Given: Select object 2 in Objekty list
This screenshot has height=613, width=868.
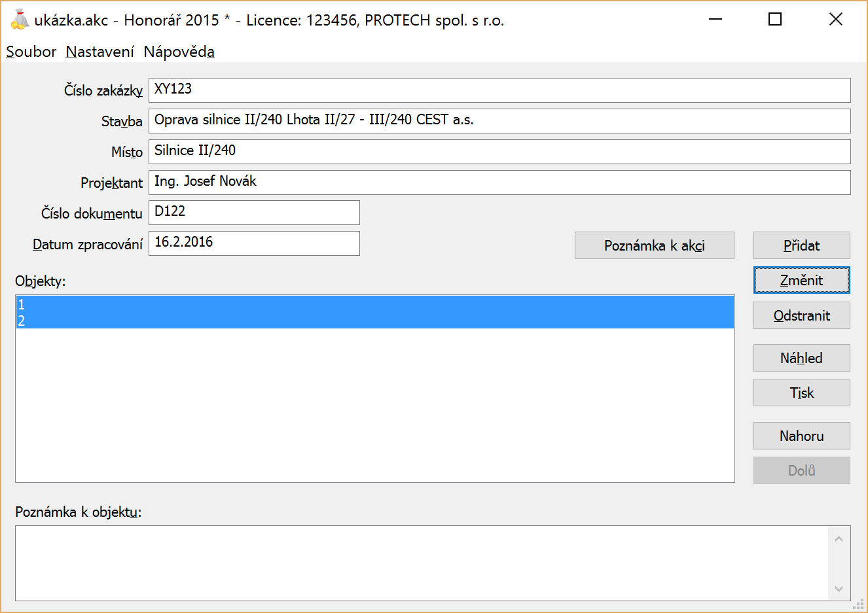Looking at the screenshot, I should (374, 321).
